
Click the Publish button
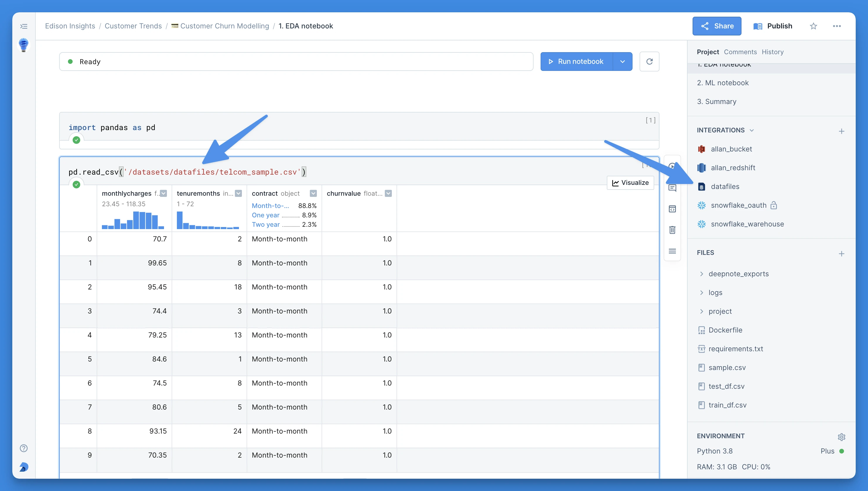coord(773,26)
